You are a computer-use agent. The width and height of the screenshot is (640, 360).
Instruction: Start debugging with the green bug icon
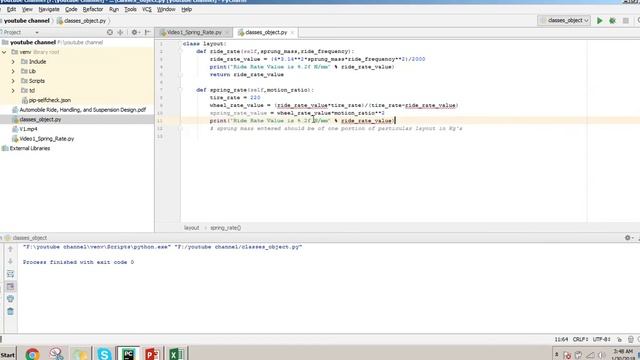click(x=612, y=20)
